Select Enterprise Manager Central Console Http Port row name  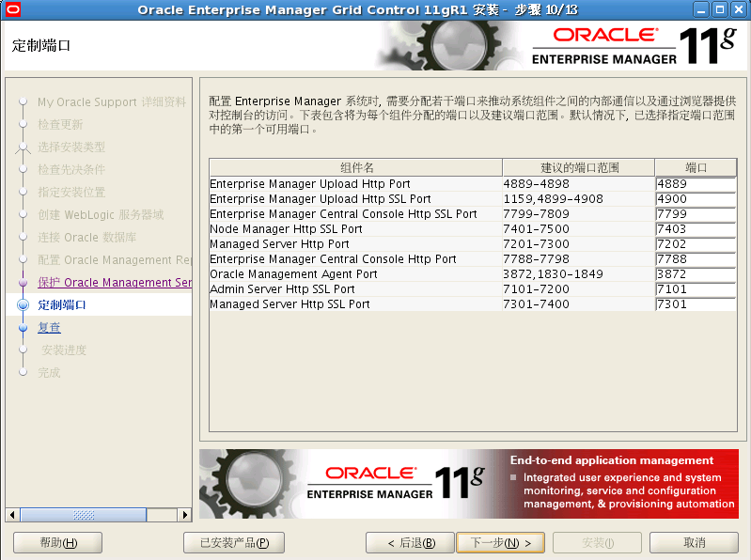point(333,259)
